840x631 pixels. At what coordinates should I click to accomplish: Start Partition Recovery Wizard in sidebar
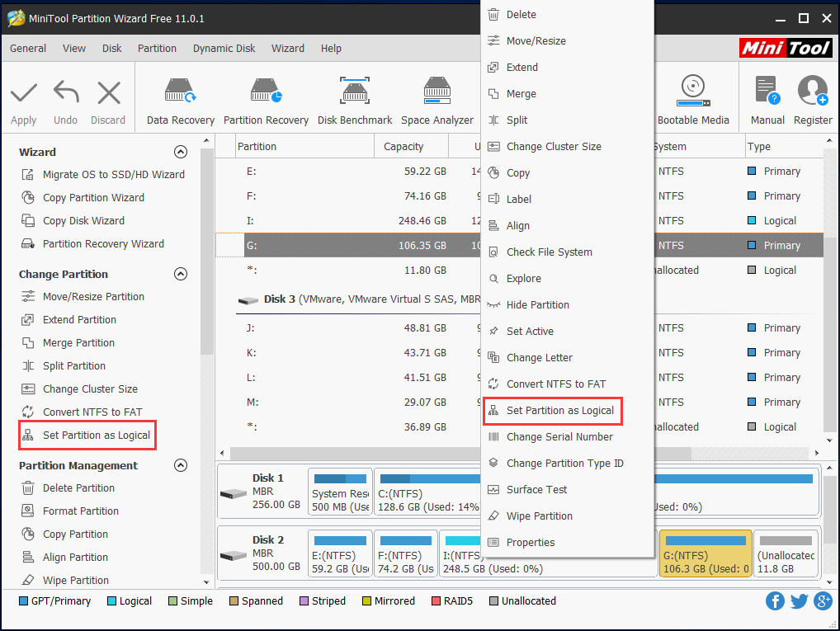pyautogui.click(x=92, y=243)
